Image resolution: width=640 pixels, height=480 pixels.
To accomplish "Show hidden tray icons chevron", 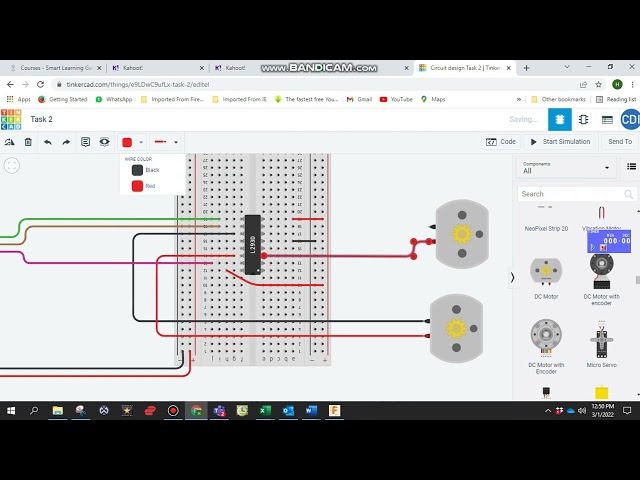I will [x=548, y=411].
